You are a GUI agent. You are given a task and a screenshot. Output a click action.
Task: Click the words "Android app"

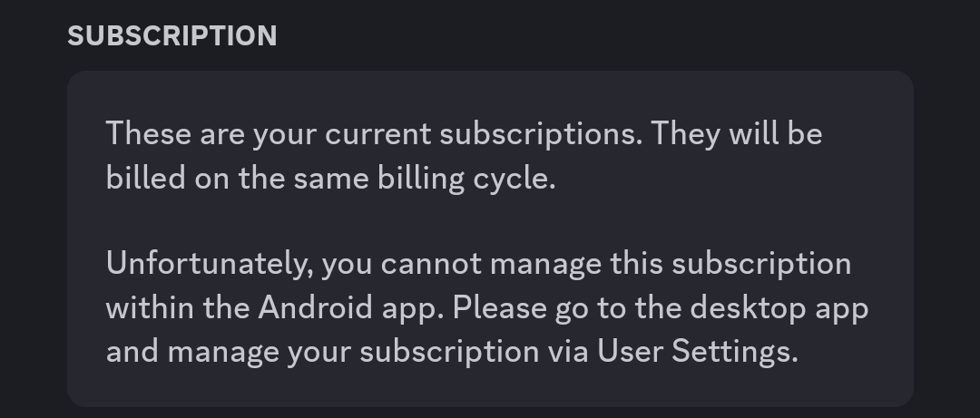(x=351, y=307)
